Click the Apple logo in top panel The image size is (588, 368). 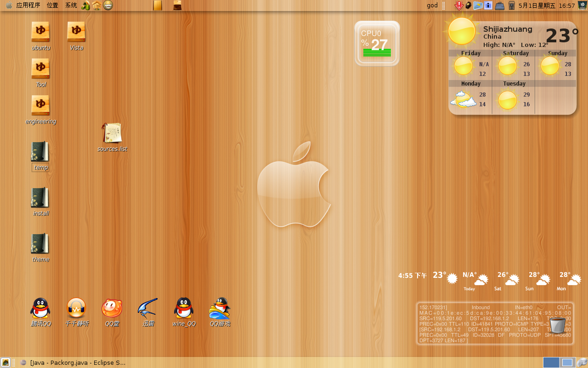(9, 6)
